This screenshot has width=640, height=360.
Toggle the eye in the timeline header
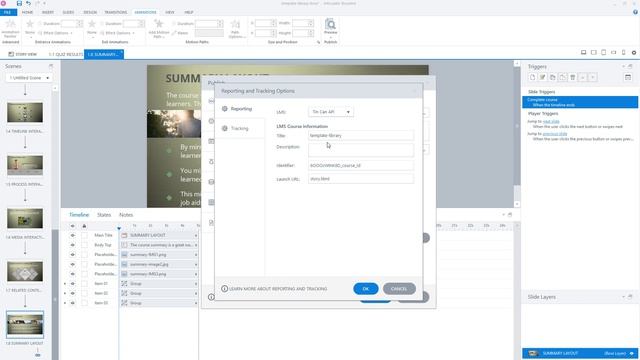pyautogui.click(x=73, y=226)
